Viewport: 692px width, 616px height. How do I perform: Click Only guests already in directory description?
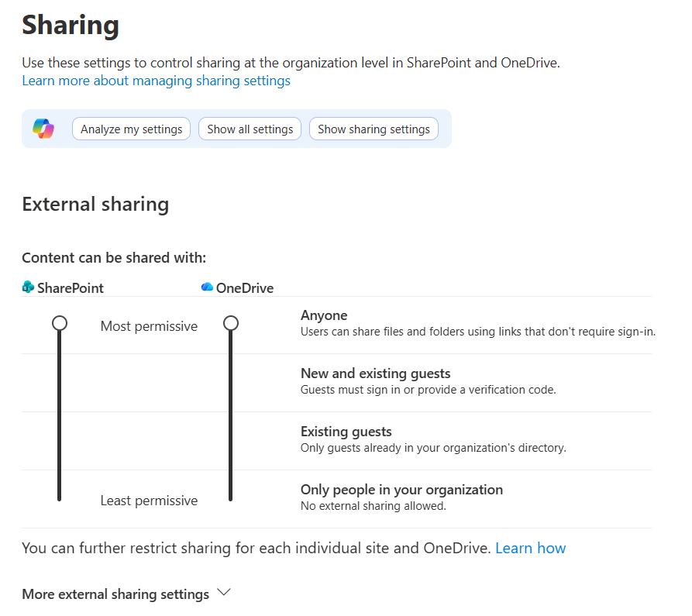(x=433, y=448)
